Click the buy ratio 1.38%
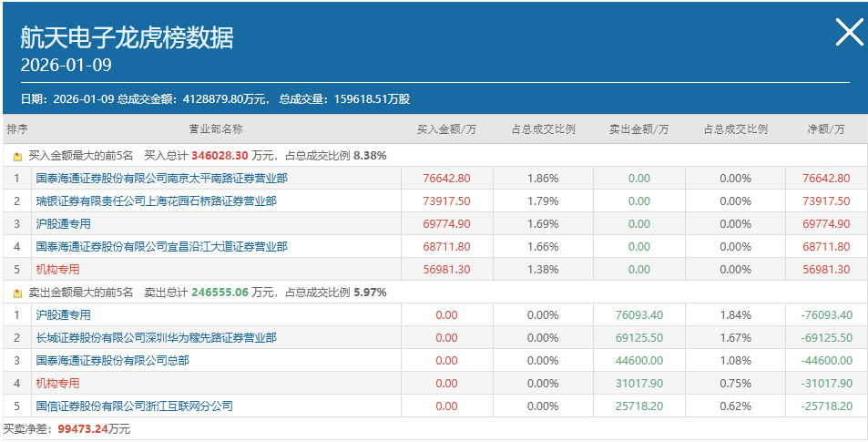This screenshot has height=442, width=868. click(543, 269)
